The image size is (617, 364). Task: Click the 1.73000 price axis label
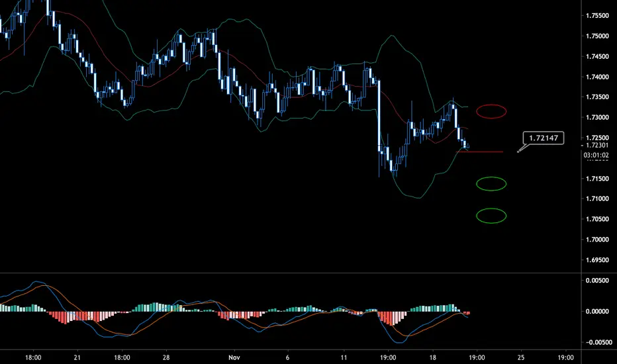[x=597, y=118]
